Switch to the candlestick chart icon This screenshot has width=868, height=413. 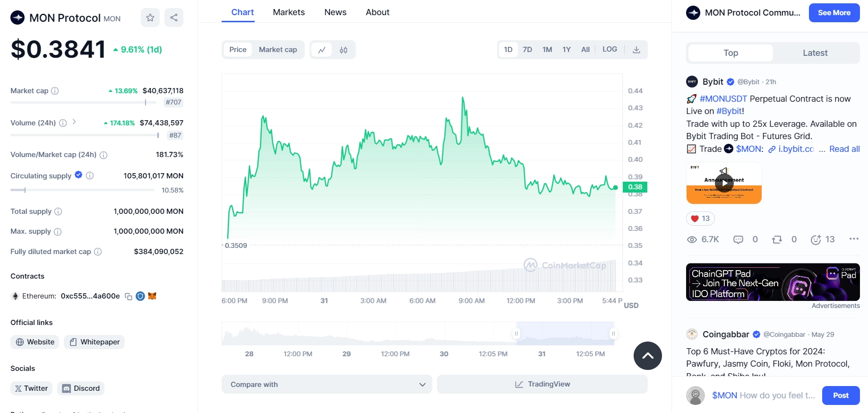click(x=344, y=50)
